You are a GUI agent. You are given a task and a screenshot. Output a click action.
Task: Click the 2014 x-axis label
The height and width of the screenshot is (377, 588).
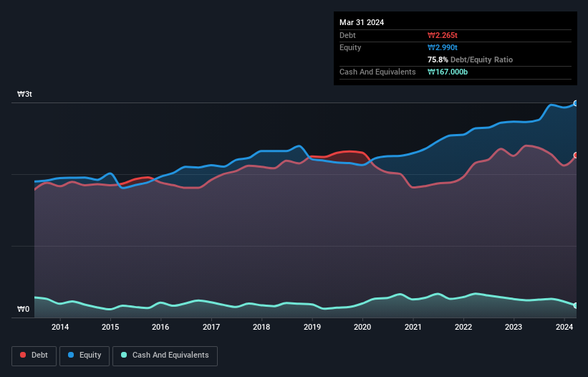[60, 327]
